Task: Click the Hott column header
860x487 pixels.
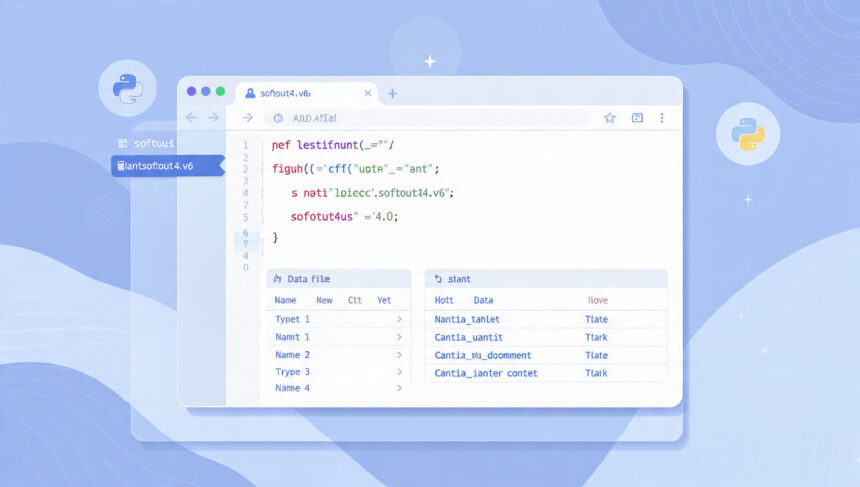Action: point(444,300)
